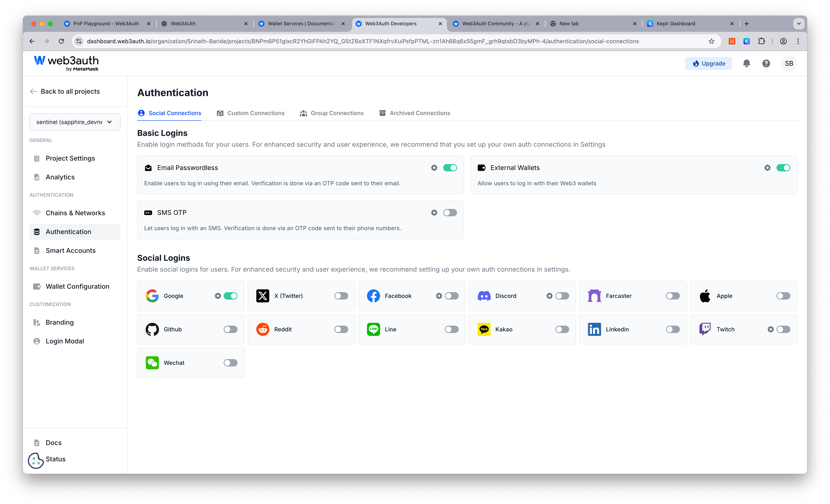Open Discord login settings gear
Screen dimensions: 830x504
[x=549, y=296]
